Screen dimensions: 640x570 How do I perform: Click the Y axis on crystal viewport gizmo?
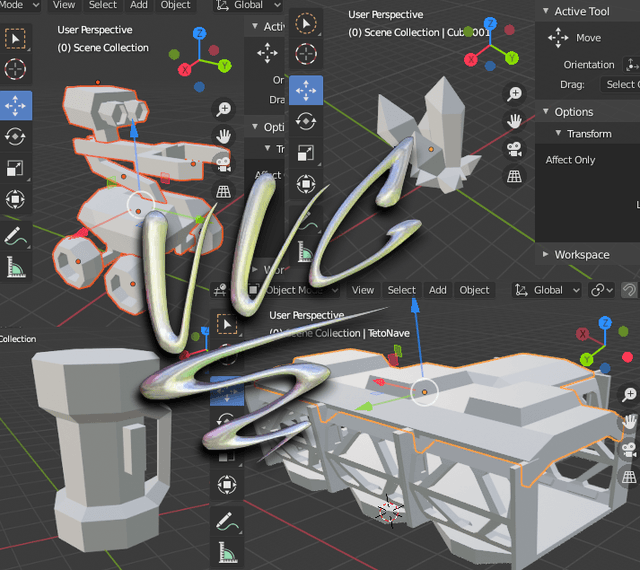512,58
